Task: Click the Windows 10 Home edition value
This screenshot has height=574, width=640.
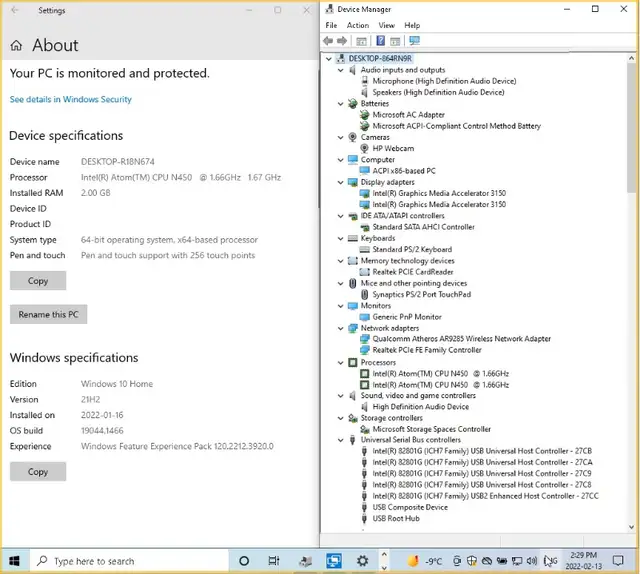Action: tap(117, 384)
